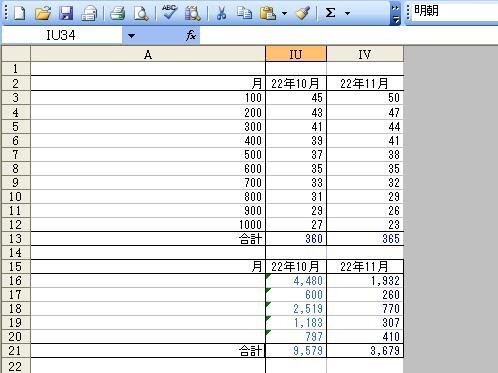Select column IU header

click(296, 54)
